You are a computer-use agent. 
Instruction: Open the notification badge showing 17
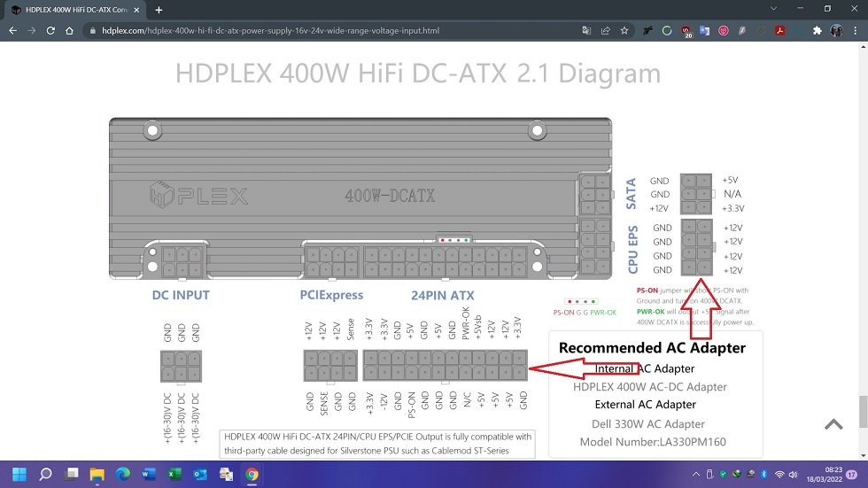pos(852,474)
